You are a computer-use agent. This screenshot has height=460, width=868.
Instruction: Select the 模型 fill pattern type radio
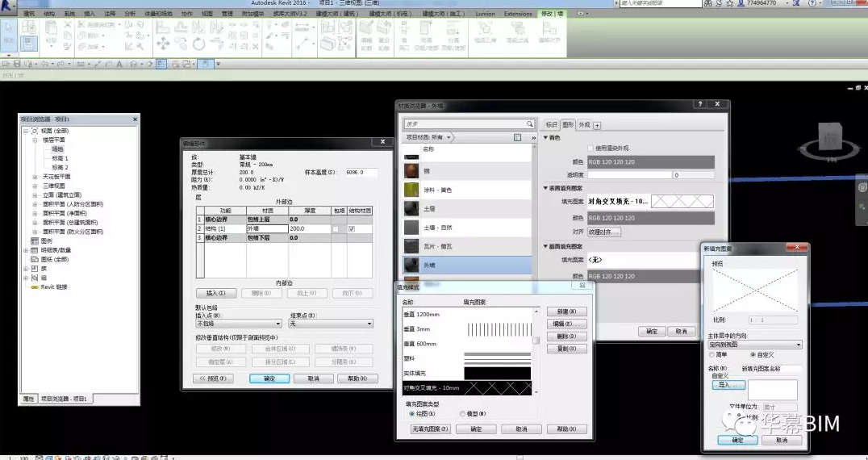click(462, 413)
